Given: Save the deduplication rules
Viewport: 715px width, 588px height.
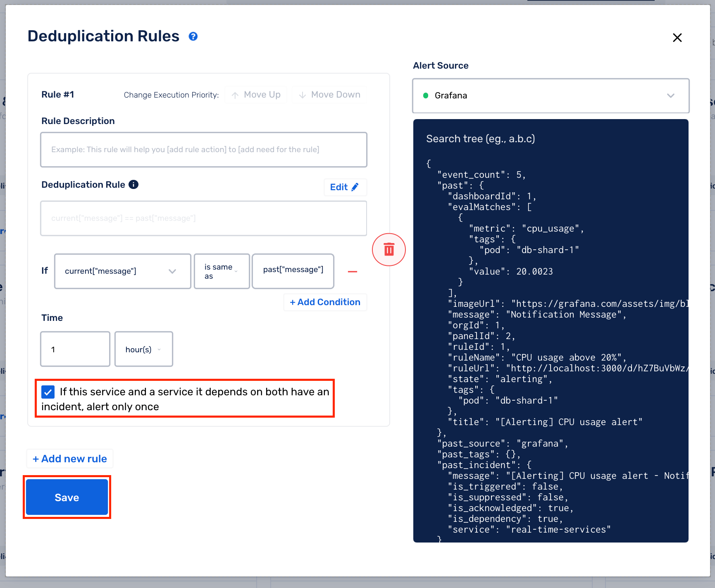Looking at the screenshot, I should tap(67, 497).
